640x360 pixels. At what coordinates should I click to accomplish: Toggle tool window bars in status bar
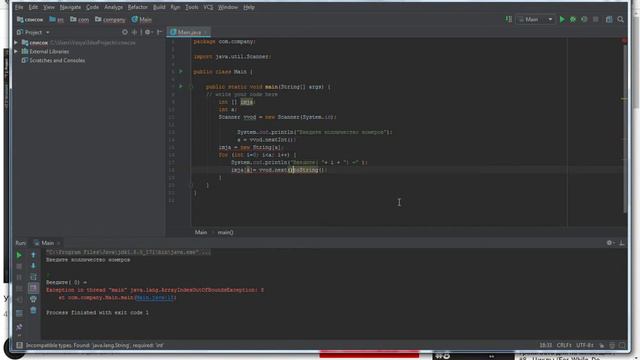tap(19, 345)
